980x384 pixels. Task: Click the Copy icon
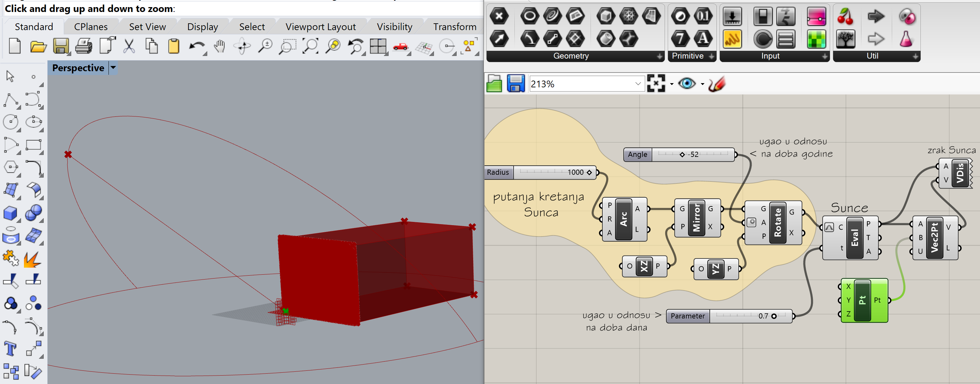click(x=152, y=46)
